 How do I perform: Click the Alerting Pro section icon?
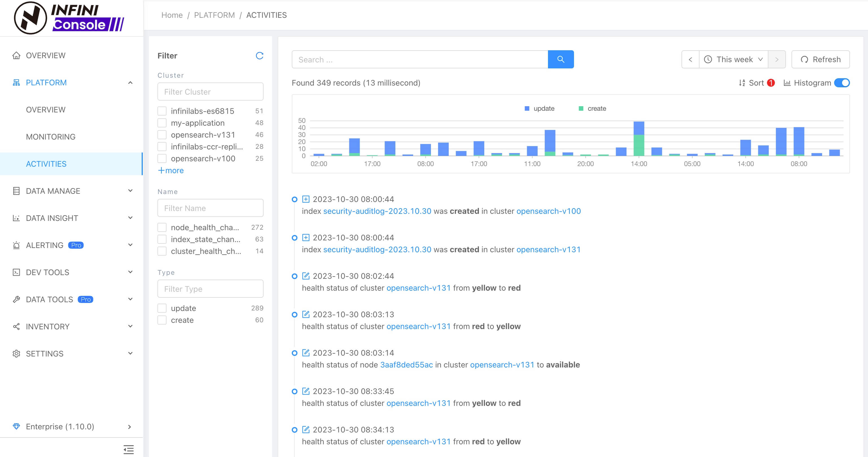pos(16,245)
